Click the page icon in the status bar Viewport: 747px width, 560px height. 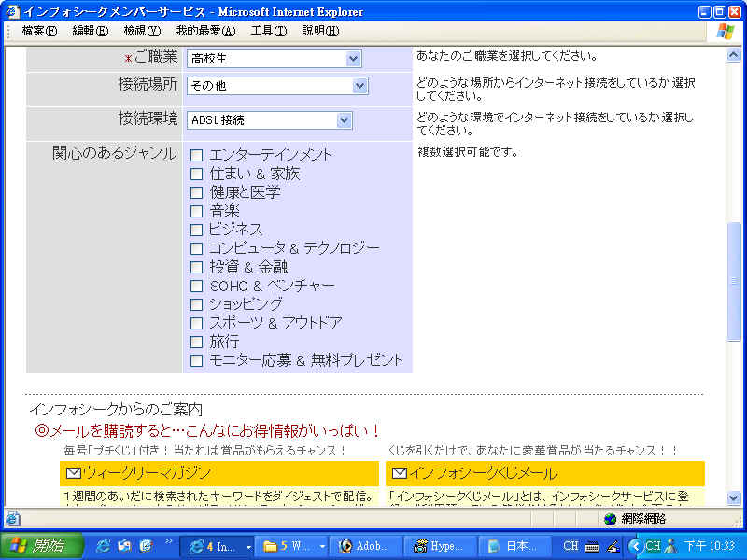point(13,519)
